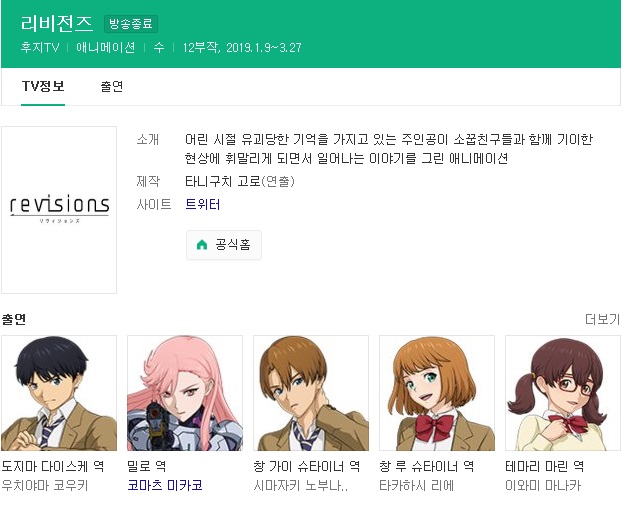Click voice actor name 우치야마 코우키
The height and width of the screenshot is (510, 625).
point(45,485)
